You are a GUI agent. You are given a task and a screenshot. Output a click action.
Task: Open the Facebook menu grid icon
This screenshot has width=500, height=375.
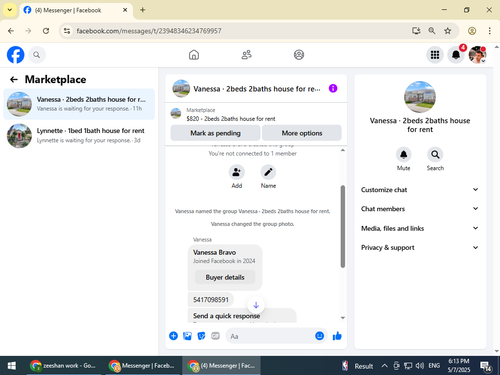coord(435,55)
